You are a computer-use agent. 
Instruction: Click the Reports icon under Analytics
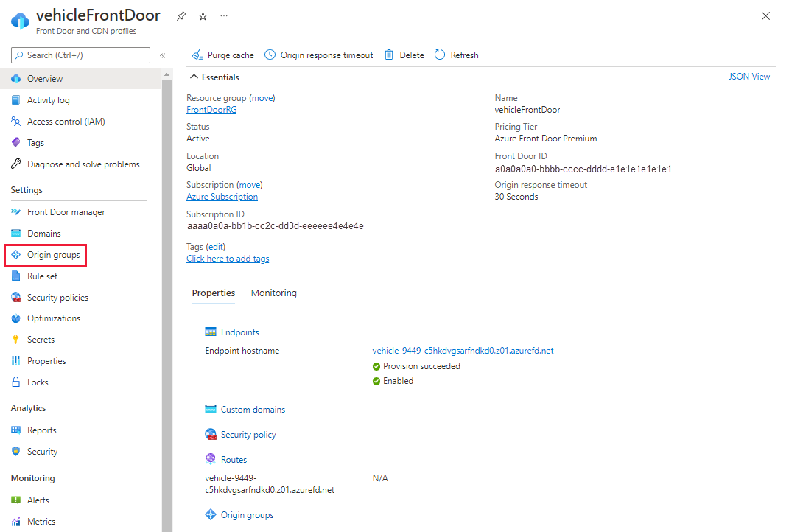pyautogui.click(x=16, y=430)
